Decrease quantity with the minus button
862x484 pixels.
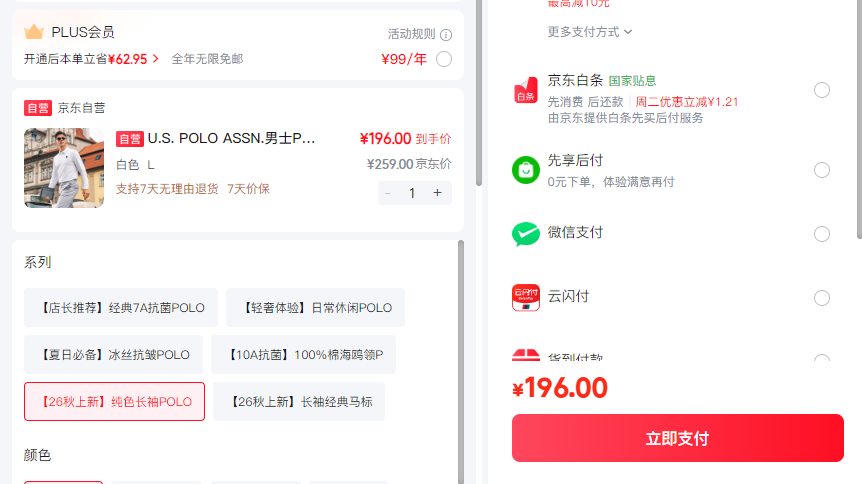388,193
